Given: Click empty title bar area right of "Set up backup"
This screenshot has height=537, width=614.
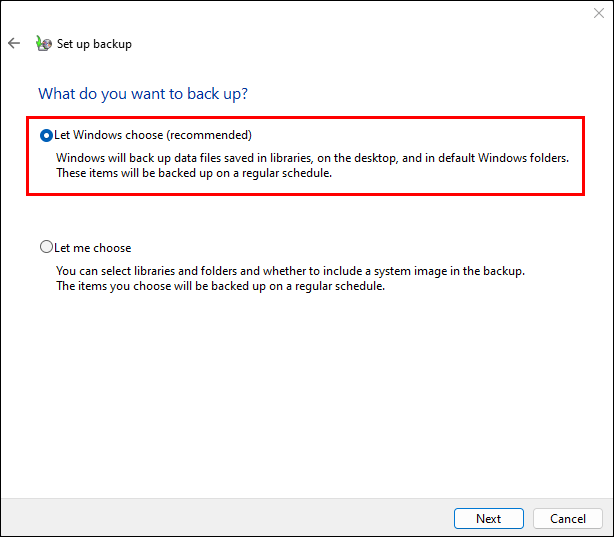Looking at the screenshot, I should pos(350,44).
